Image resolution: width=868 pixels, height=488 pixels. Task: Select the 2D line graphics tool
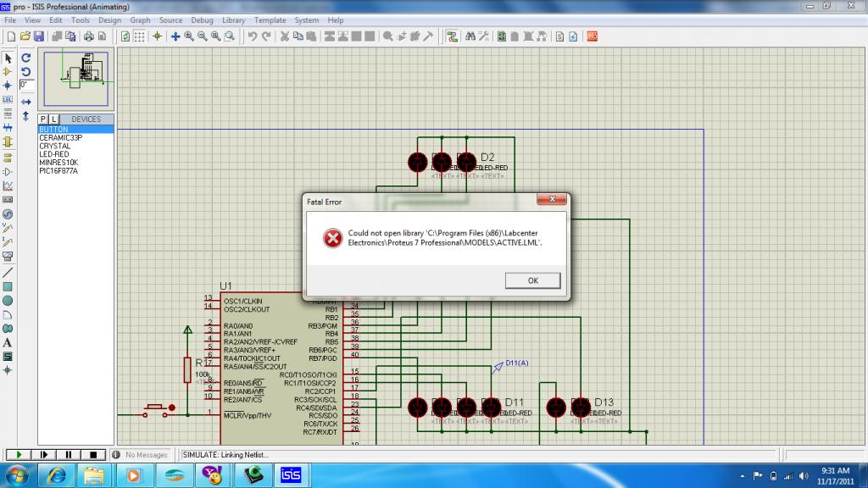[x=8, y=273]
